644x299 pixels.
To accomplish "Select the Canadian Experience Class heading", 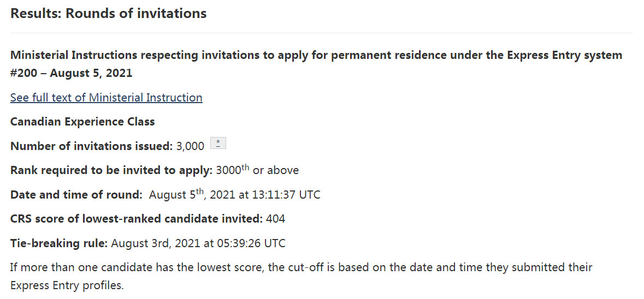I will [x=82, y=122].
